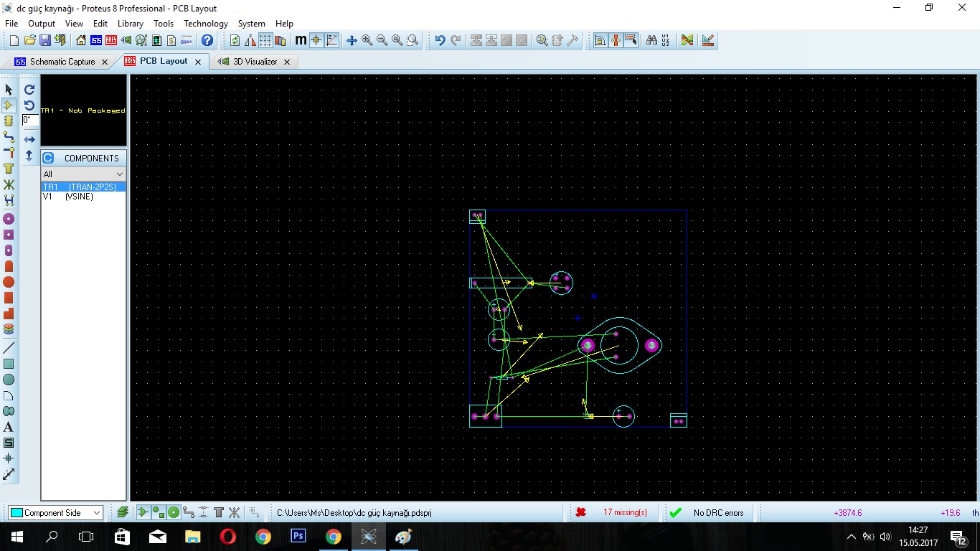Screen dimensions: 980x551
Task: Open the Design Rule Manager icon
Action: coord(708,40)
